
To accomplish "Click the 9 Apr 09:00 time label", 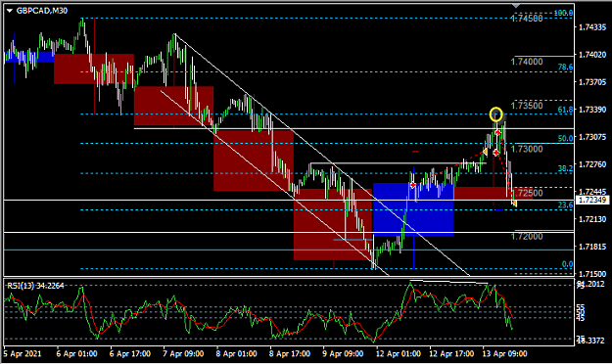I will tap(343, 354).
